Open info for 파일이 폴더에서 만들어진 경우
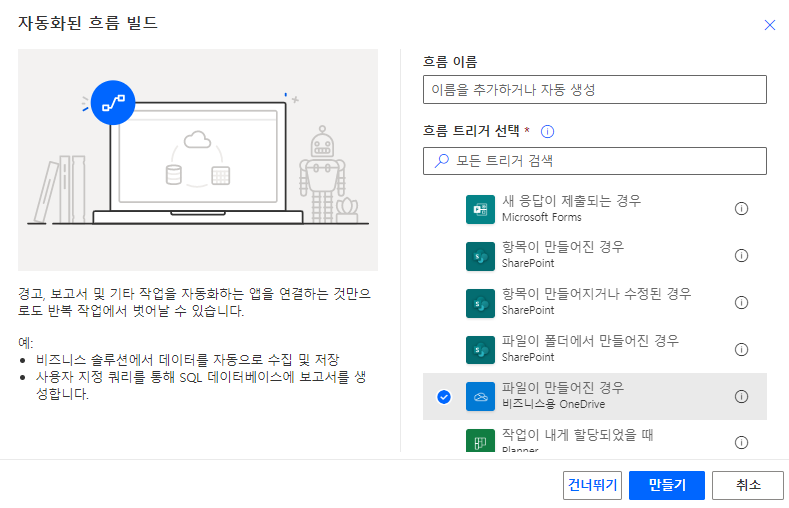Viewport: 789px width, 508px height. (x=741, y=349)
